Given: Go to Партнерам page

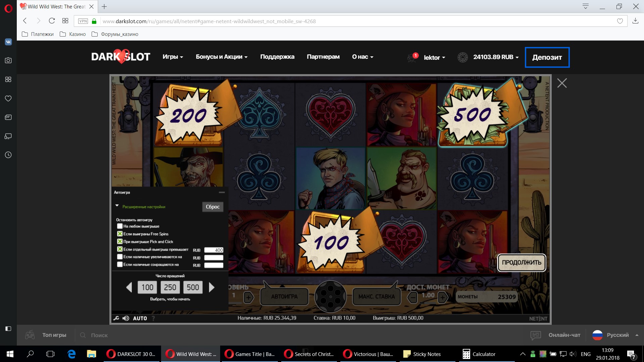Looking at the screenshot, I should (323, 57).
